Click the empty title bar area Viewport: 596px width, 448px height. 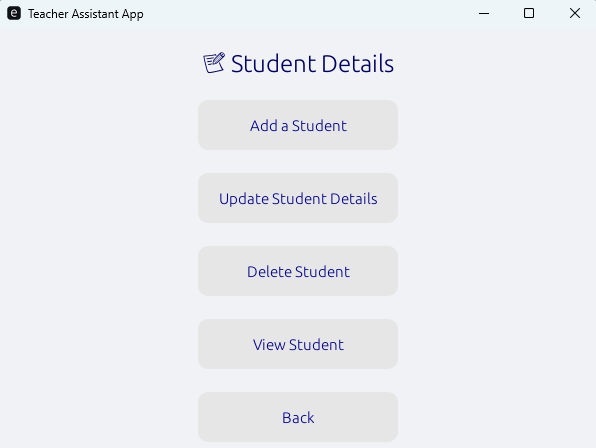[304, 13]
